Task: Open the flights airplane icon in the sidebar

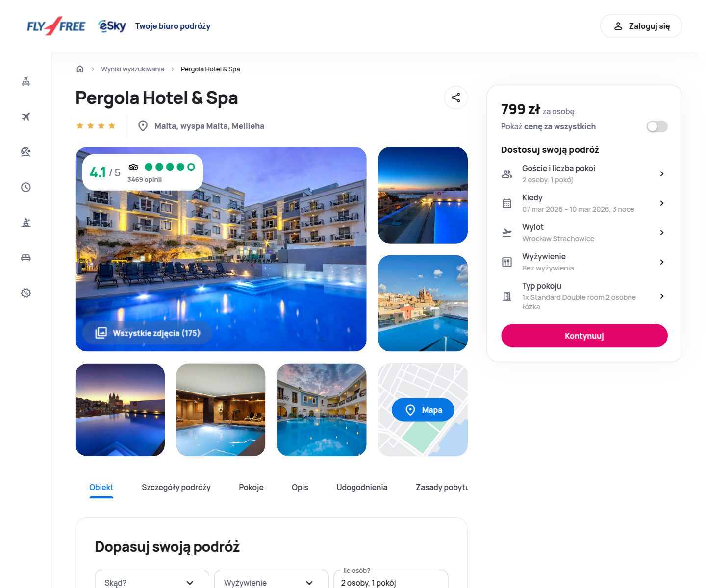Action: [x=26, y=117]
